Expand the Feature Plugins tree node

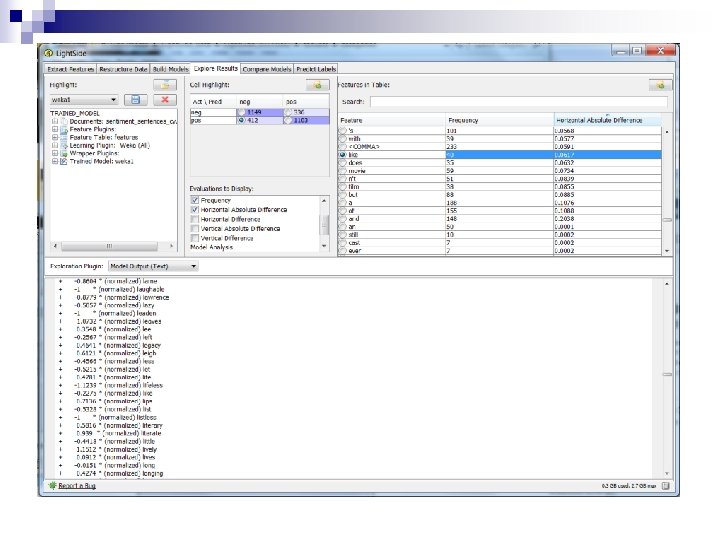coord(55,129)
